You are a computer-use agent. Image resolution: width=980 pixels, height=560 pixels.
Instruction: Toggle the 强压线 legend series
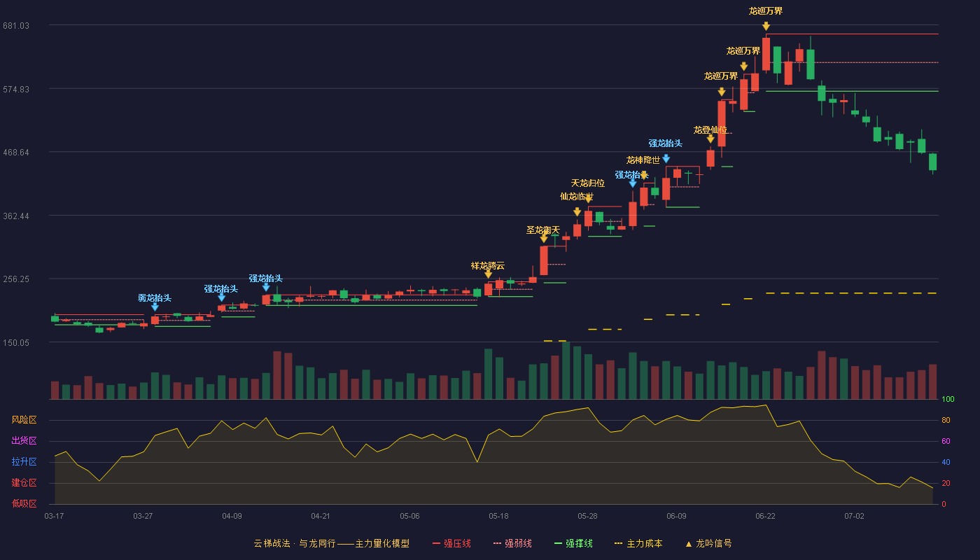451,543
